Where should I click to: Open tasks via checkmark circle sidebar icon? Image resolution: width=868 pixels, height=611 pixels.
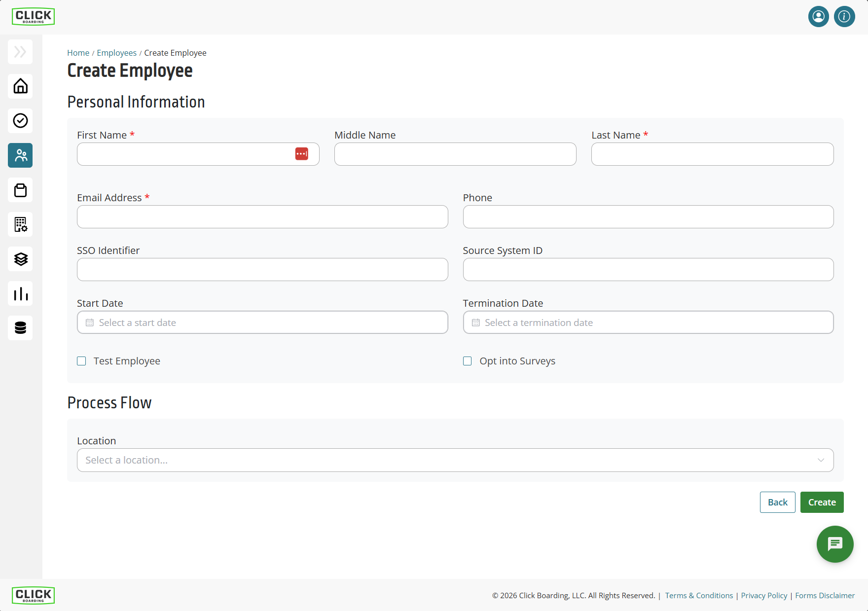[20, 121]
